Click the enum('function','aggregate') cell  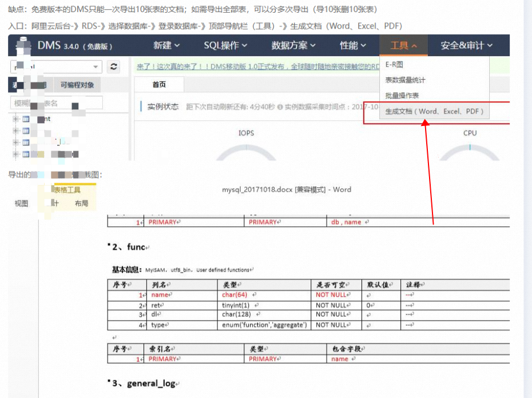[264, 325]
